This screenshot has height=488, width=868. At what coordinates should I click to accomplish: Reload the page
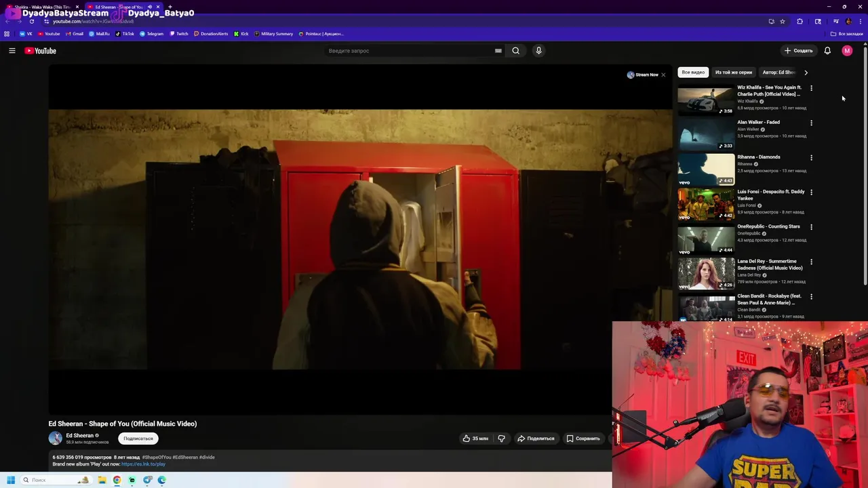(31, 22)
